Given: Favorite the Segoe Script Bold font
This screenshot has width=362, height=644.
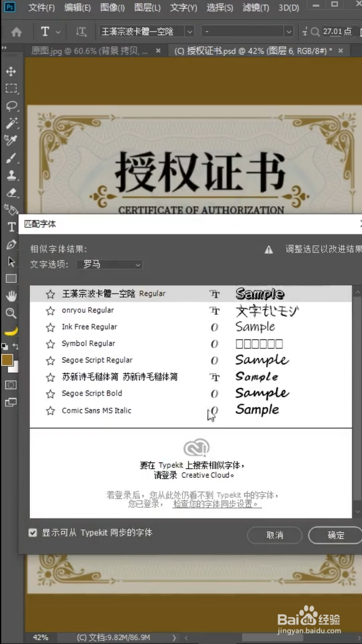Looking at the screenshot, I should (51, 394).
